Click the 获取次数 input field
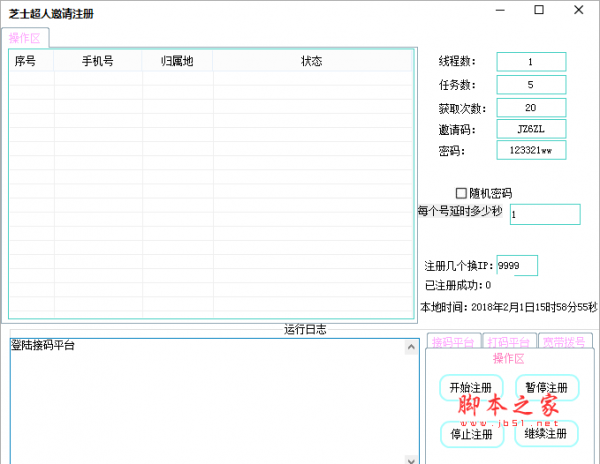600x464 pixels. pyautogui.click(x=530, y=107)
